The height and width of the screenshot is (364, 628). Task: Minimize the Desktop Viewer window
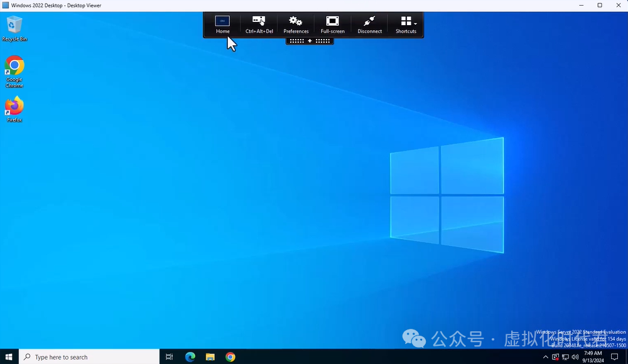(581, 5)
